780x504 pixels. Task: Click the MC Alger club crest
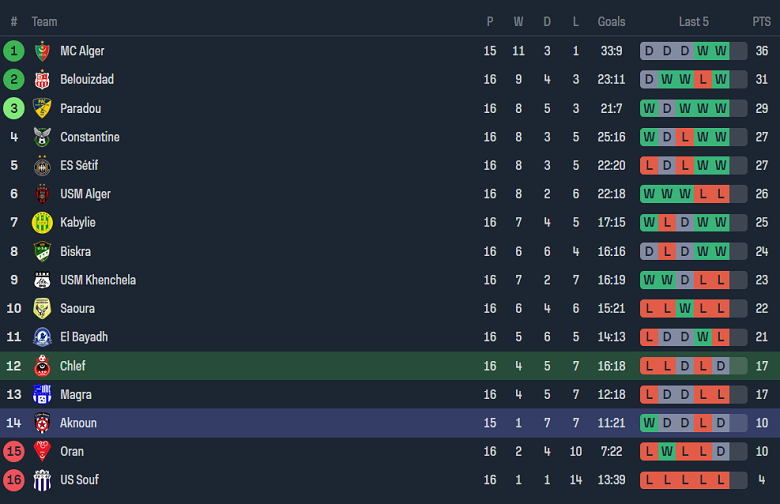(x=42, y=51)
